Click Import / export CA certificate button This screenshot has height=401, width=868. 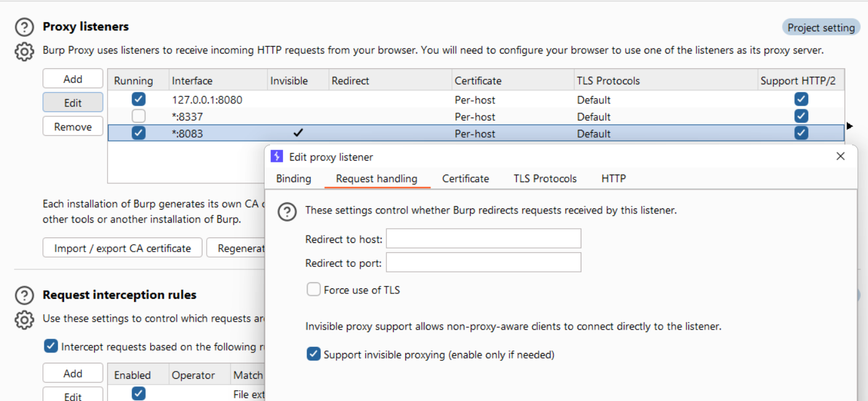point(122,248)
